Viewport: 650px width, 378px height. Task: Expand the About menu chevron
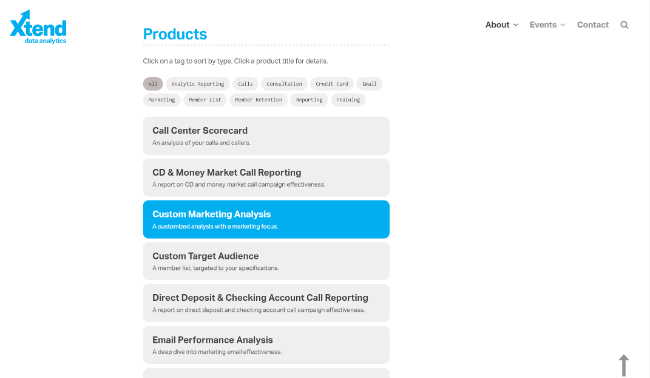point(516,25)
